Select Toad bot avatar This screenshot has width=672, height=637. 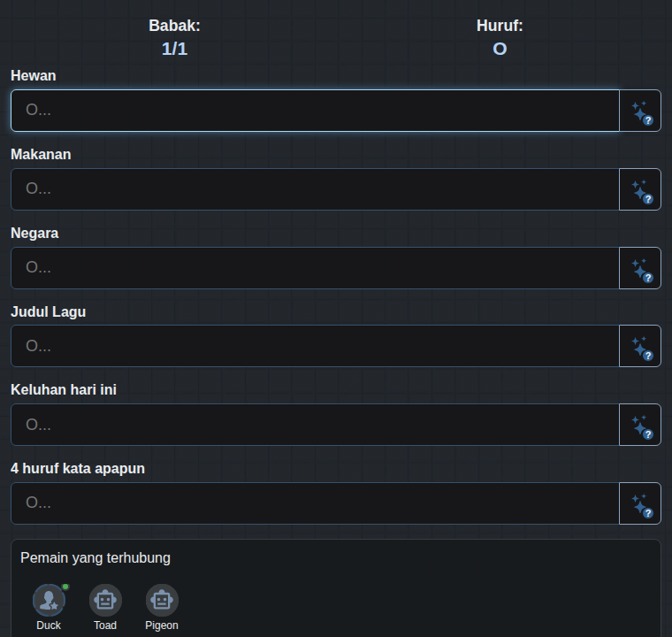tap(105, 600)
